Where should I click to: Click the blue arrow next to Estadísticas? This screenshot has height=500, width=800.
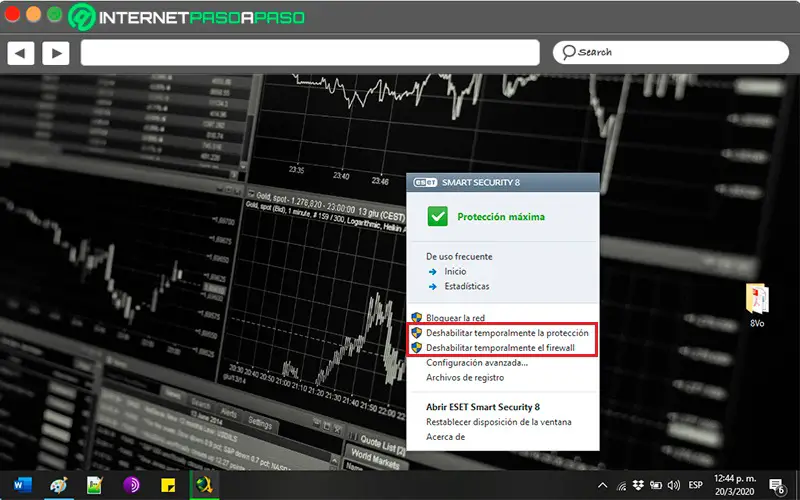(x=433, y=287)
